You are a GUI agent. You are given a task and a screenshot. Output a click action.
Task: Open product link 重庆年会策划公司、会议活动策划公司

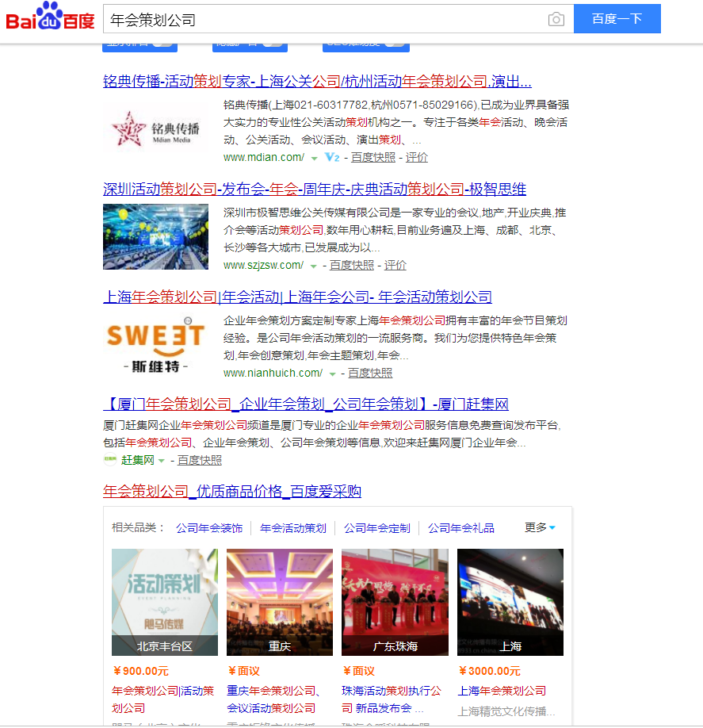tap(273, 699)
